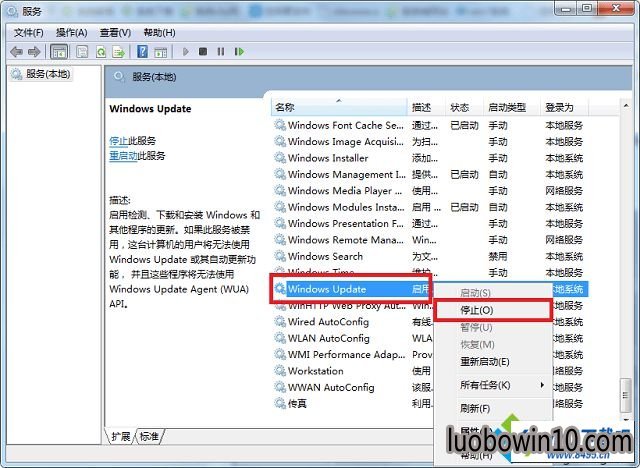This screenshot has height=468, width=640.
Task: Click the scrollbar up arrow of services list
Action: (626, 106)
